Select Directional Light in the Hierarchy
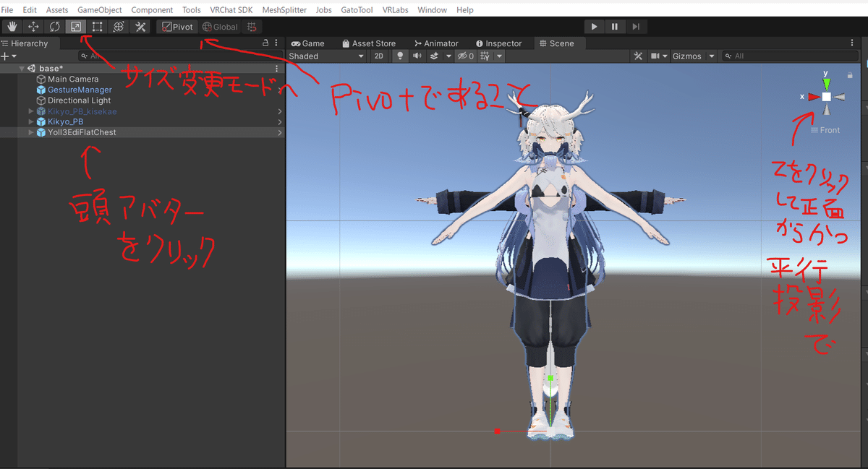868x469 pixels. pyautogui.click(x=80, y=100)
